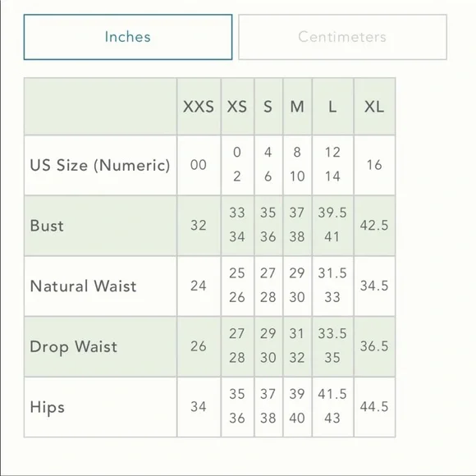Click the S size column header

tap(268, 107)
